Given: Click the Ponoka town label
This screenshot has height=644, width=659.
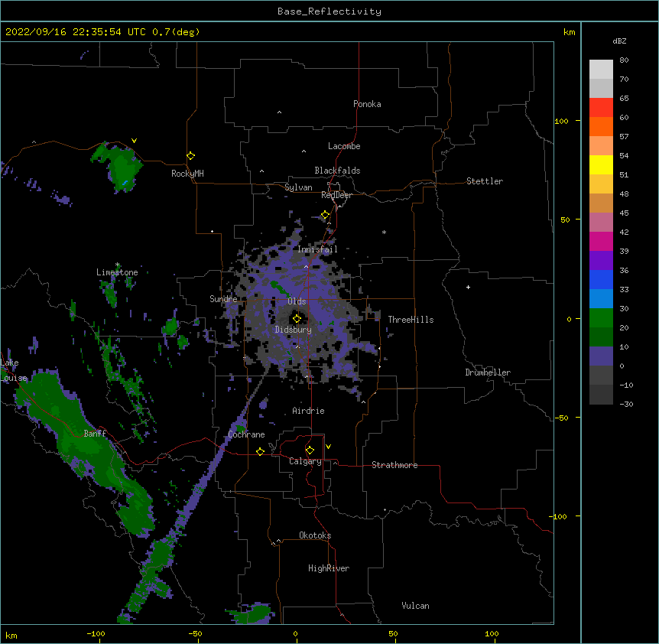Looking at the screenshot, I should (367, 104).
